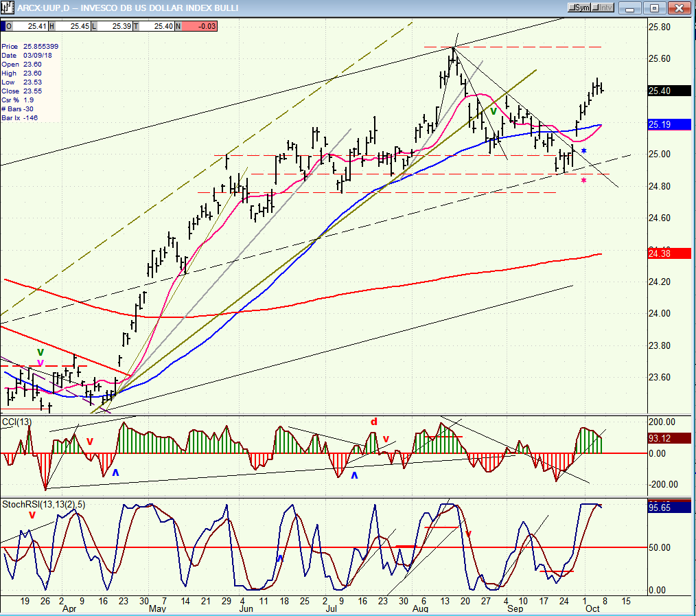Click the Price 25.855399 readout

click(x=30, y=46)
